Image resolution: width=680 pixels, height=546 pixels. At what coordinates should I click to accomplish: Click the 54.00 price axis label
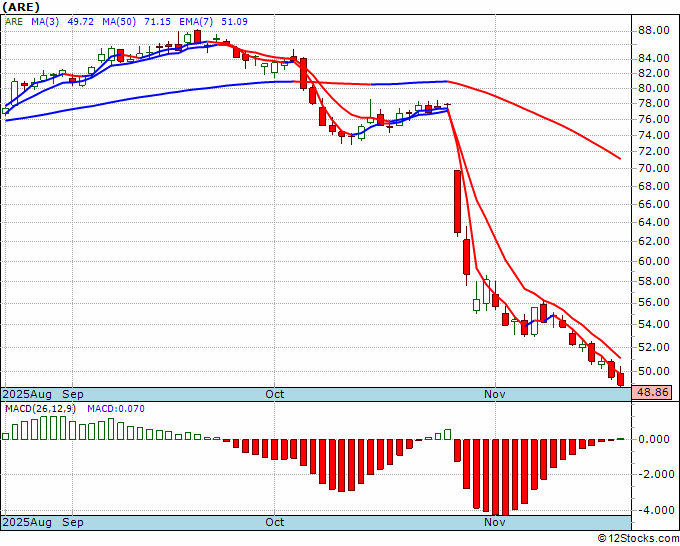point(654,324)
